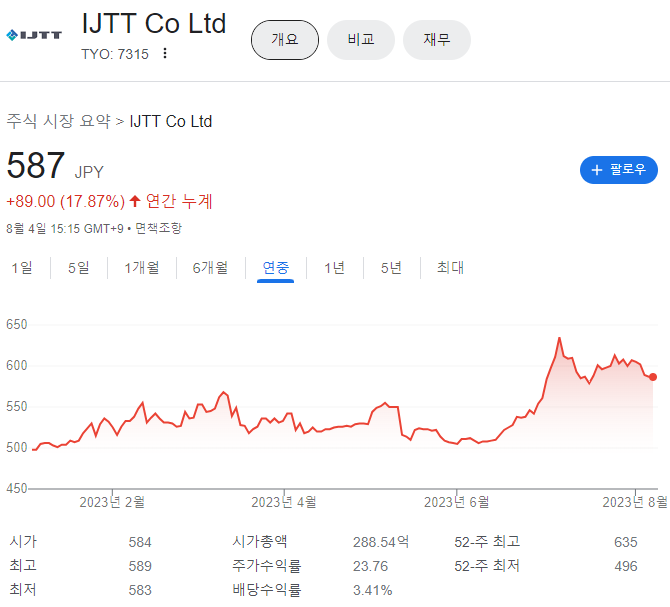Click the P/E value 23.76
The height and width of the screenshot is (607, 670).
[370, 566]
